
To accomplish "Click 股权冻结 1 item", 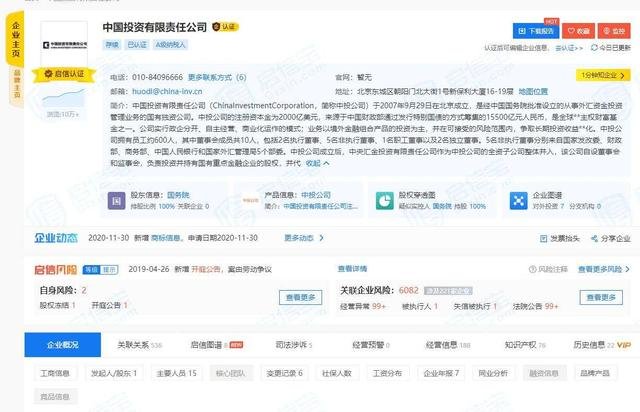I will pyautogui.click(x=57, y=305).
